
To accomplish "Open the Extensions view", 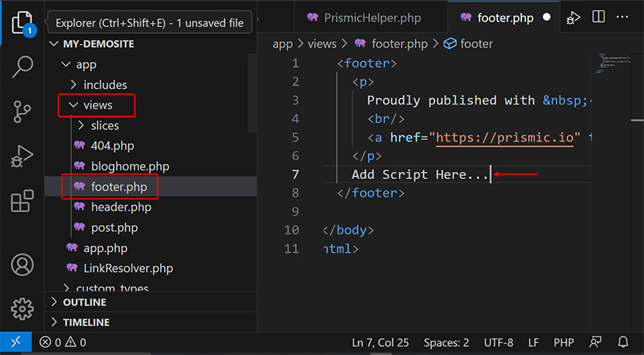I will (x=22, y=201).
